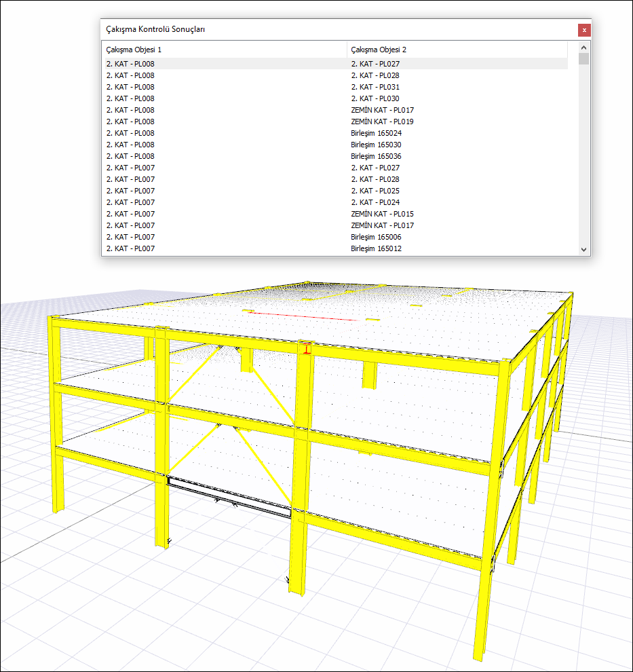Screen dimensions: 633x672
Task: Select ZEMİN KAT - PL017 paired with PL007
Action: coord(383,226)
